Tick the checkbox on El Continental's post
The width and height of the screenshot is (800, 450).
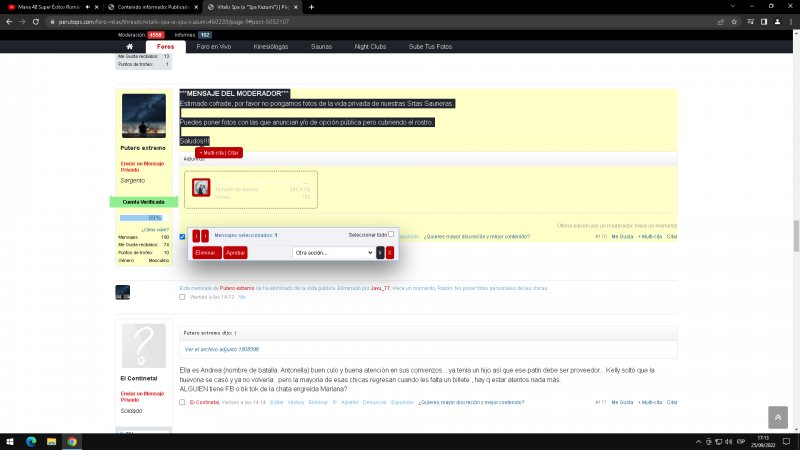click(x=182, y=402)
